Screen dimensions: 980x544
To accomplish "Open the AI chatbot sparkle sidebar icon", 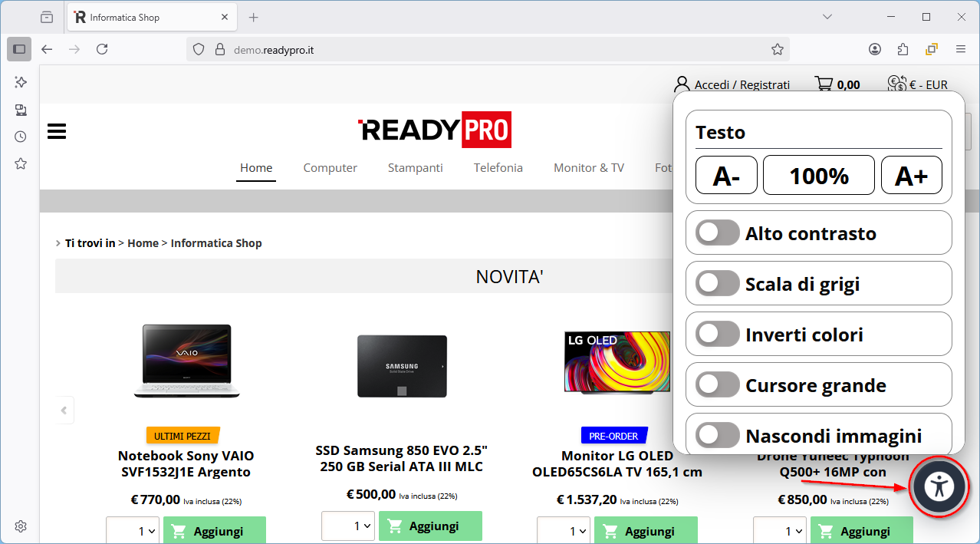I will [x=21, y=82].
